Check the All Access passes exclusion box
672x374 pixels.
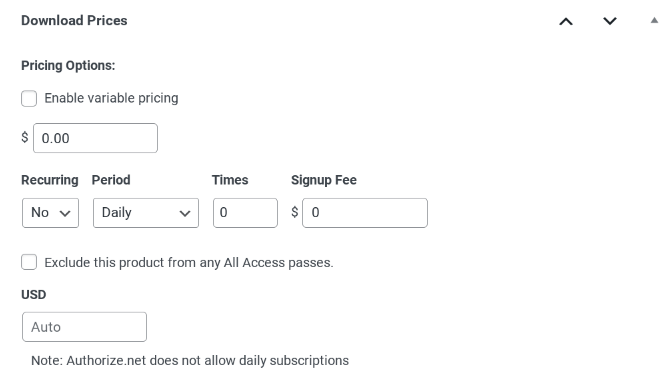(29, 262)
